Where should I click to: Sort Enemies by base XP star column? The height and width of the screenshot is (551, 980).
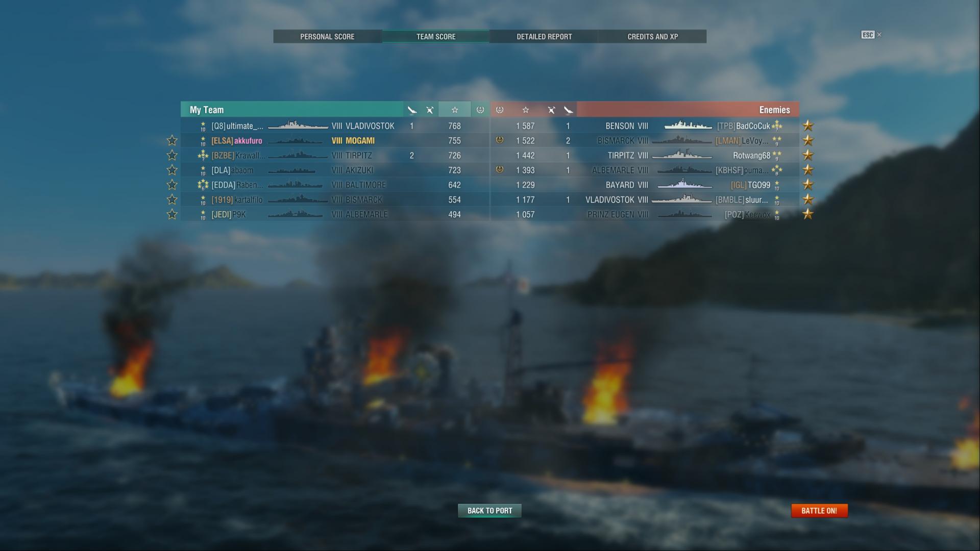(x=525, y=110)
